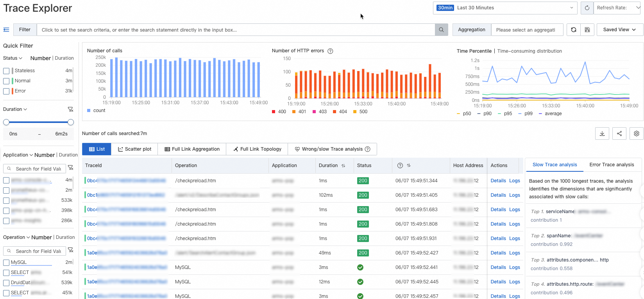Clear the Application filter funnel icon

pos(71,168)
